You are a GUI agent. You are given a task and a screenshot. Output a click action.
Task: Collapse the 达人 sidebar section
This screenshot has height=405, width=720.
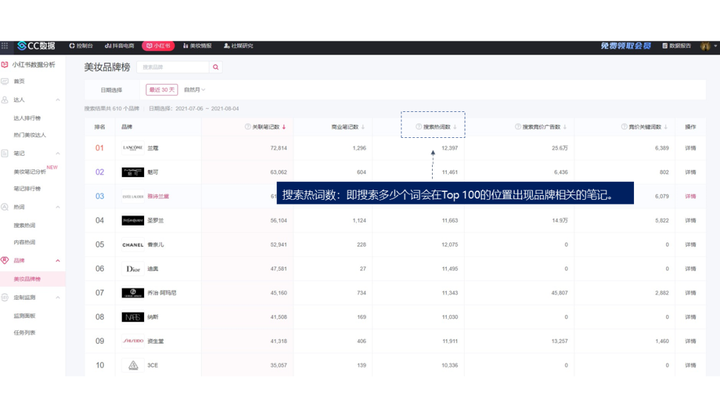pos(58,100)
